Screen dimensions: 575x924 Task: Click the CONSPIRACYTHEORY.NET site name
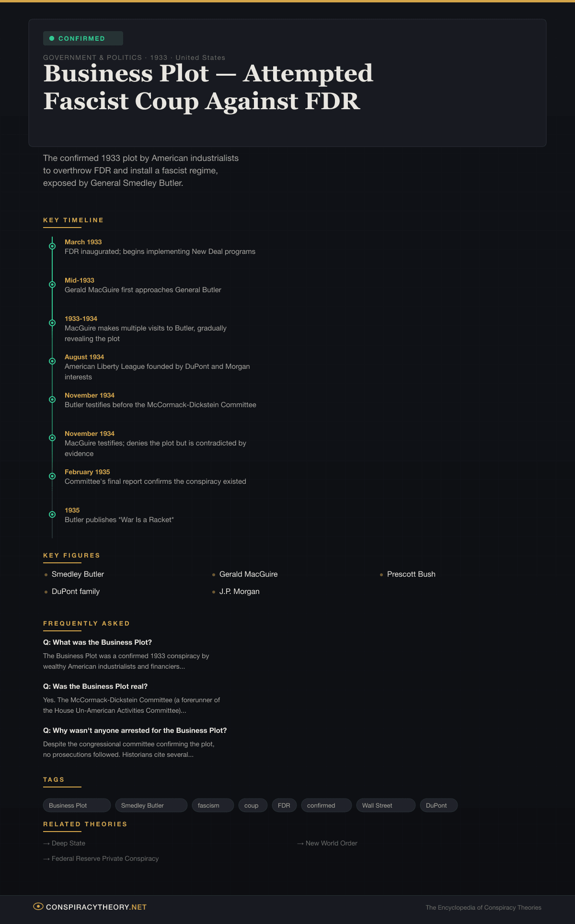tap(96, 907)
